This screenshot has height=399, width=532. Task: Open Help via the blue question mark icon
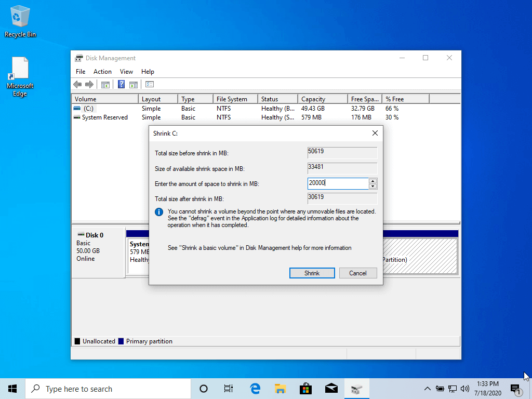coord(121,85)
